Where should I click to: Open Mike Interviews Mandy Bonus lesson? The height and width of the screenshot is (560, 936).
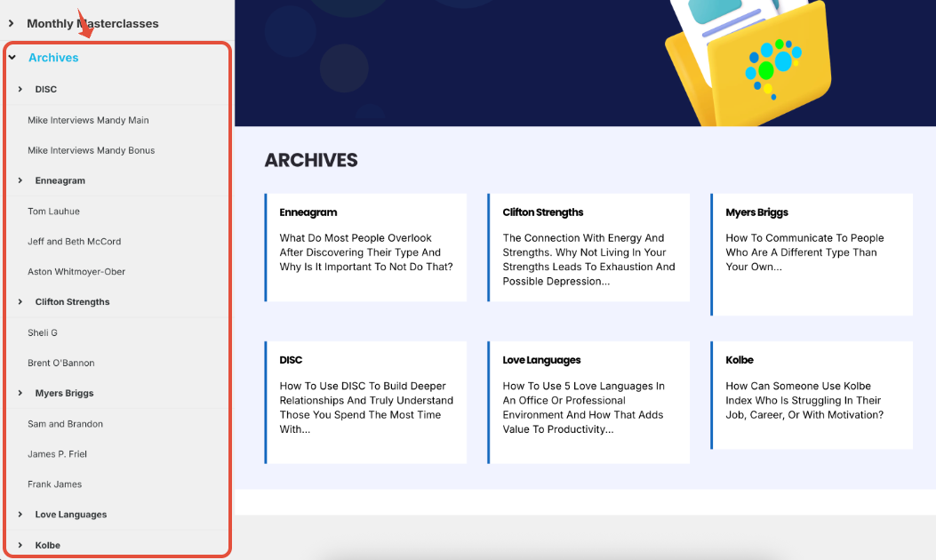pos(92,150)
